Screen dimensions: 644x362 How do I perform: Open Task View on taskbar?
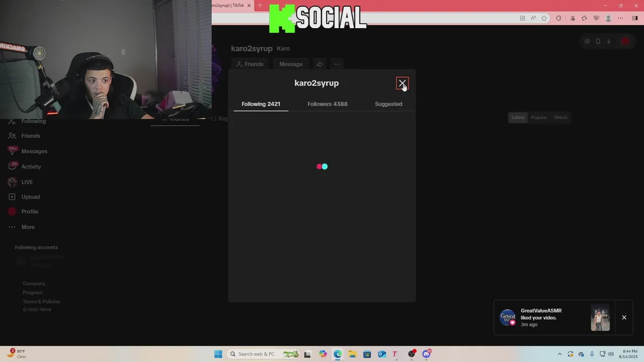click(x=307, y=354)
